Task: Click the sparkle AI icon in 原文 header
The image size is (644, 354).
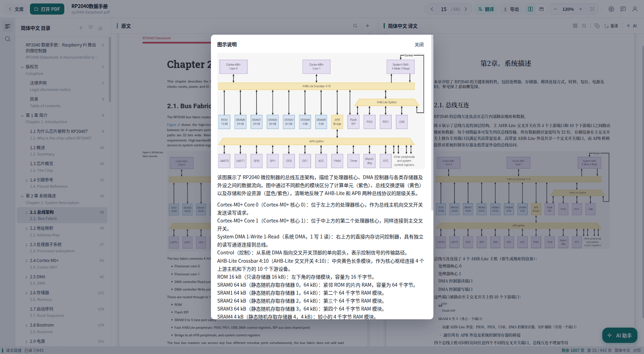Action: pyautogui.click(x=367, y=26)
